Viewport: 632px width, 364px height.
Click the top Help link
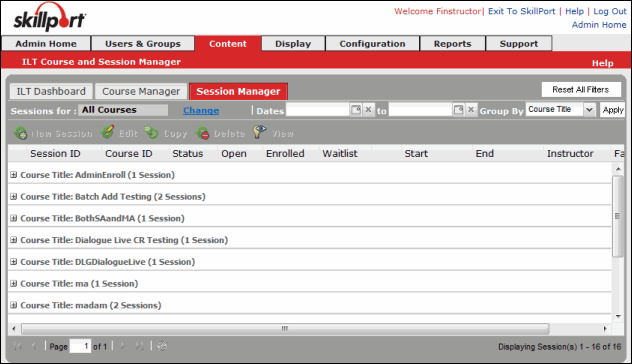[x=574, y=11]
